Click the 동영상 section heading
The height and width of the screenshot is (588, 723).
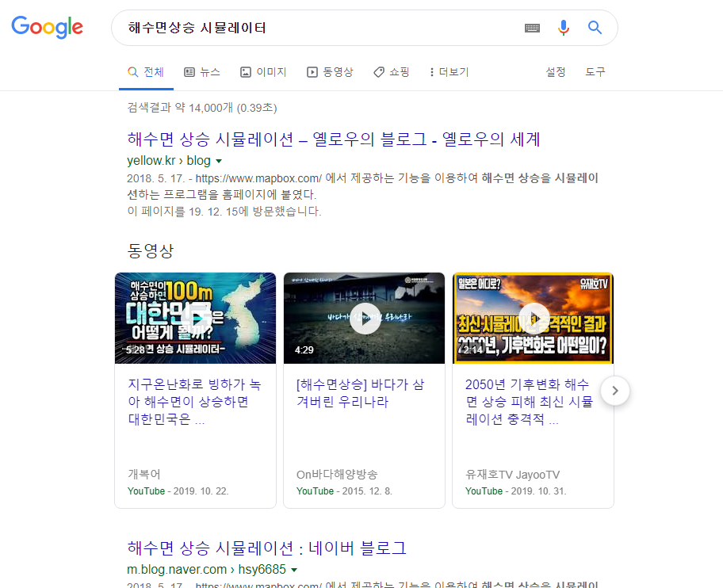[151, 250]
